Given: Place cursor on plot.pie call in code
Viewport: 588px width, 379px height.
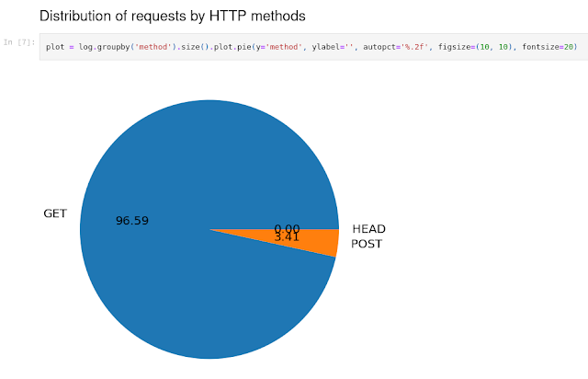Looking at the screenshot, I should [x=226, y=48].
